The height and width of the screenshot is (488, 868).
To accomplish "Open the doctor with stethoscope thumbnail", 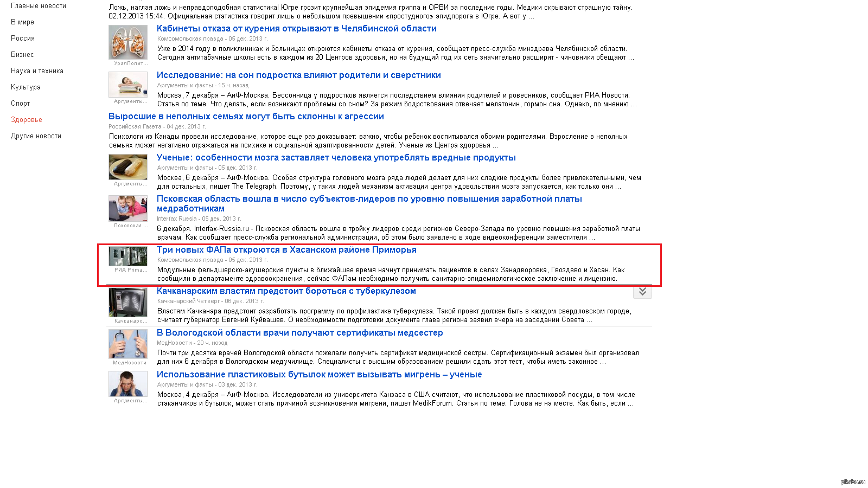I will click(128, 343).
